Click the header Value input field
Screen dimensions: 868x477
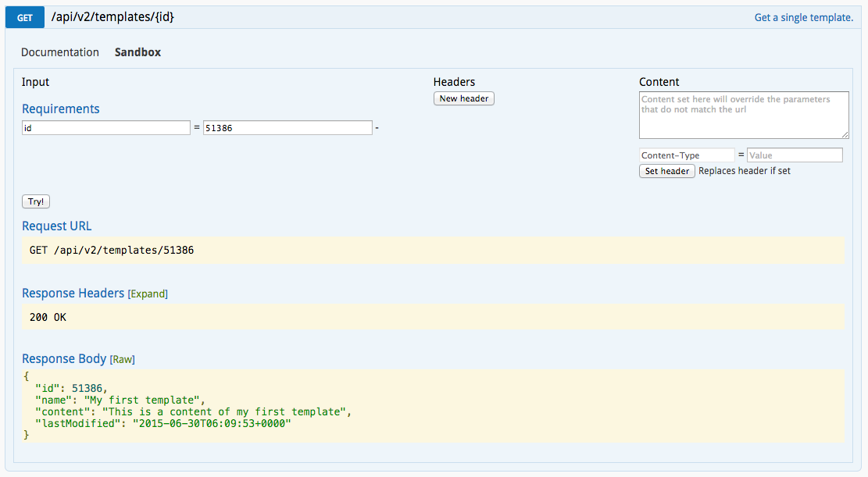tap(795, 155)
